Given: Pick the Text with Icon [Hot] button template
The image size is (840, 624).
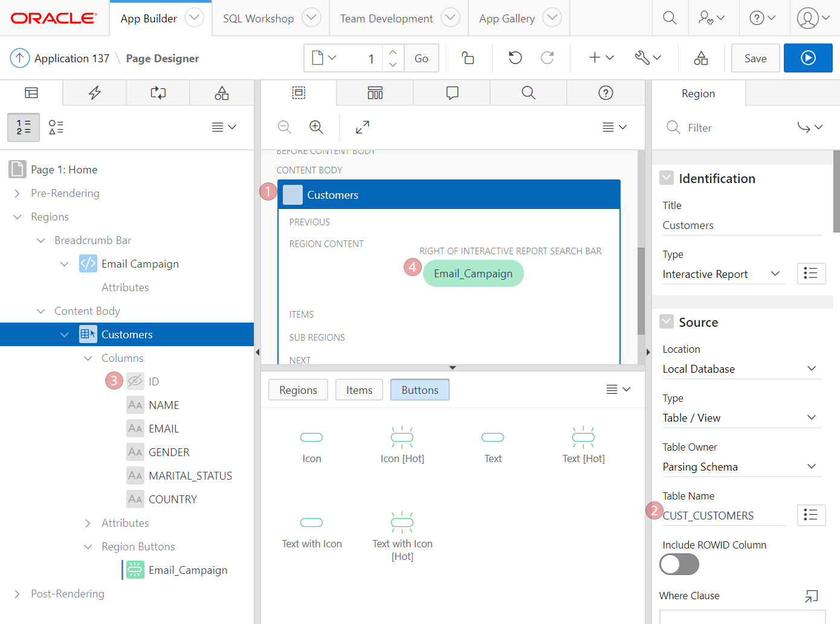Looking at the screenshot, I should (x=402, y=536).
